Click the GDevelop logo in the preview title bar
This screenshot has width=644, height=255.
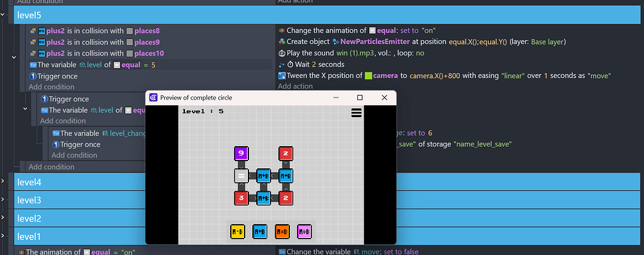tap(153, 98)
